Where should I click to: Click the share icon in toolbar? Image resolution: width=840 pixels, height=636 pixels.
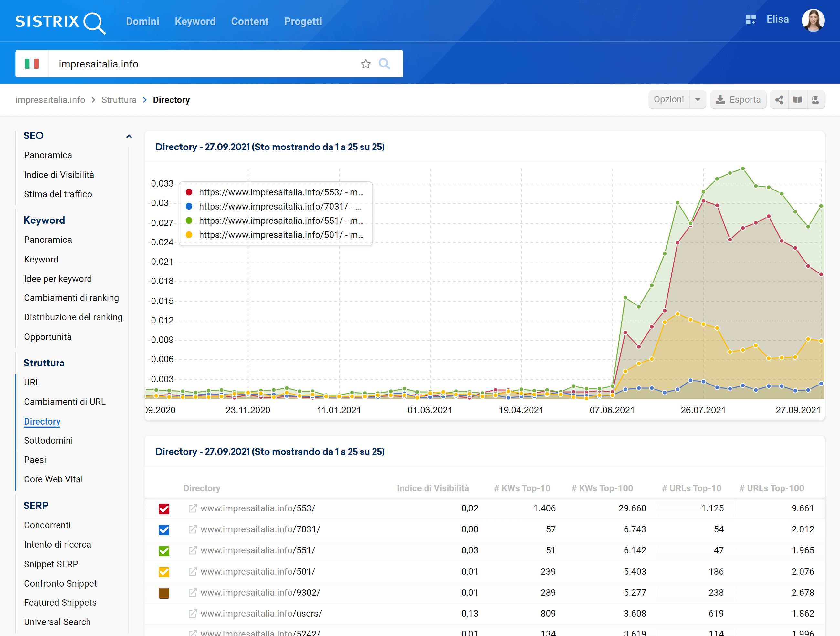(779, 100)
